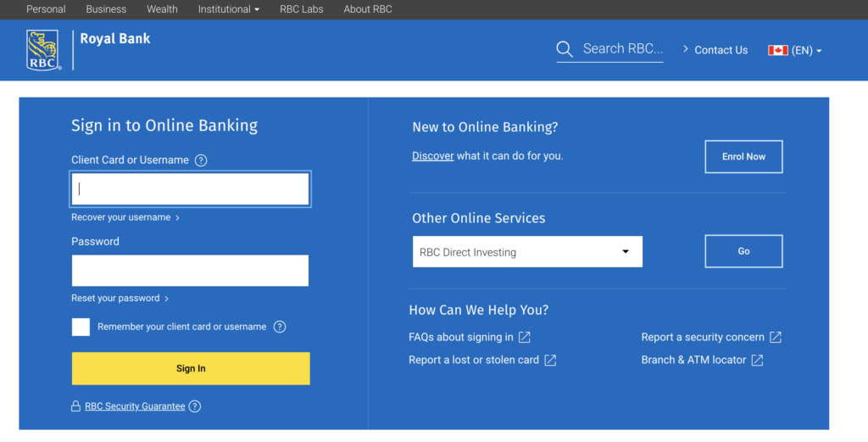Expand the RBC Direct Investing dropdown
Screen dimensions: 868x442
click(x=527, y=252)
